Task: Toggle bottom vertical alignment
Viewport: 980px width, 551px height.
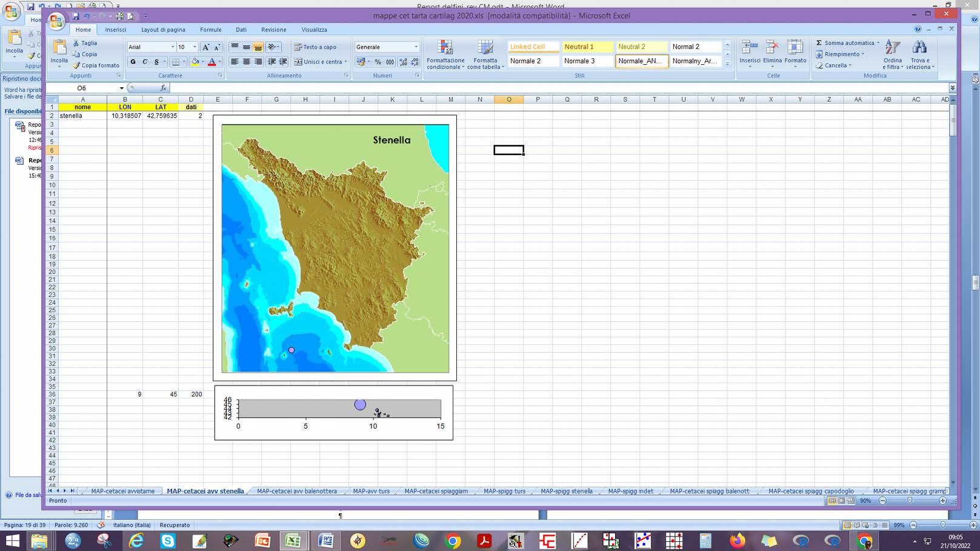Action: point(258,47)
